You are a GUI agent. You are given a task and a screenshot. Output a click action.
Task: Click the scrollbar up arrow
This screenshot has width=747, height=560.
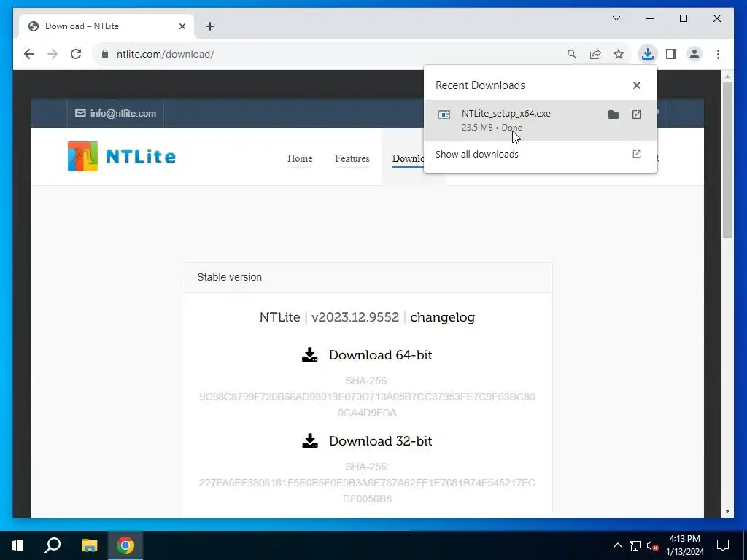tap(727, 76)
